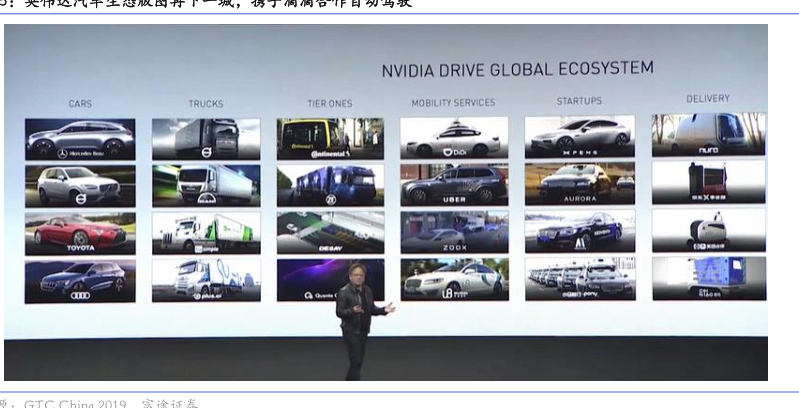Click the NVIDIA DRIVE GLOBAL ECOSYSTEM title
This screenshot has height=408, width=799.
tap(518, 69)
